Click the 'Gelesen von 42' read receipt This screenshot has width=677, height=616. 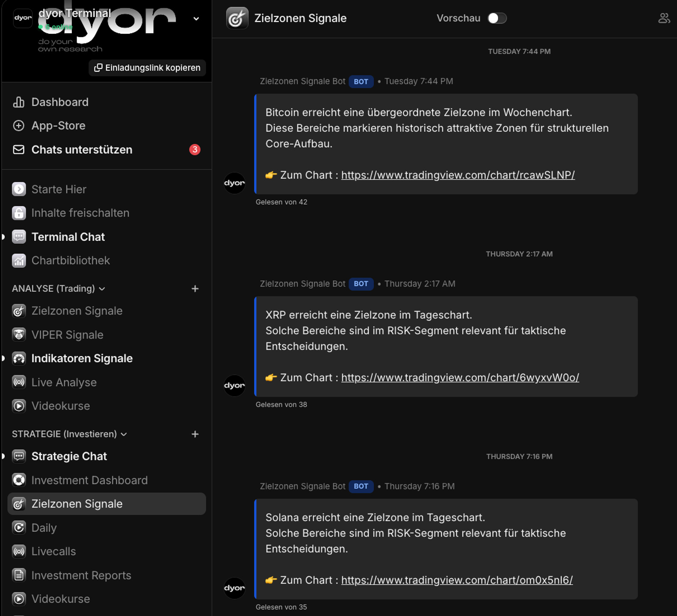[281, 202]
